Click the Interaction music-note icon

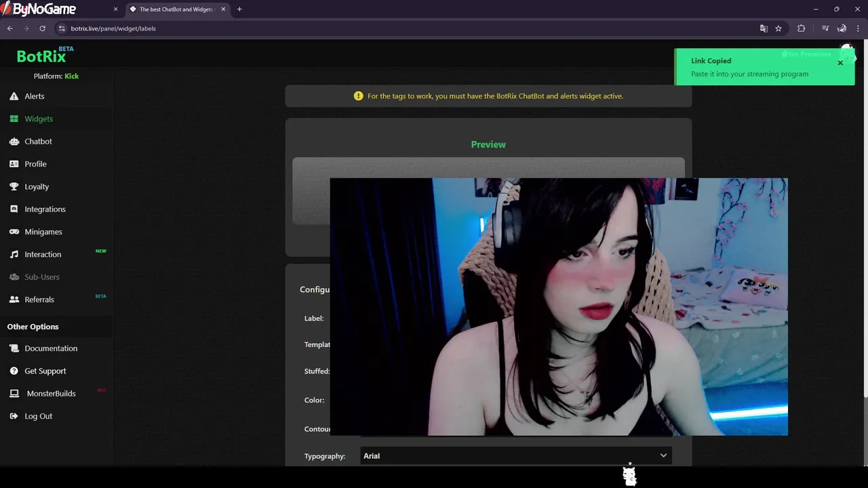tap(14, 254)
